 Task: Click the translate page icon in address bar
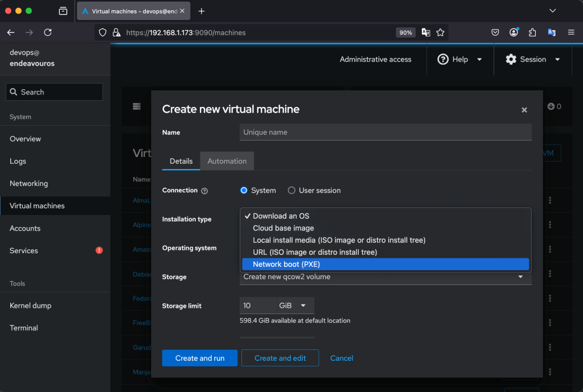coord(426,32)
